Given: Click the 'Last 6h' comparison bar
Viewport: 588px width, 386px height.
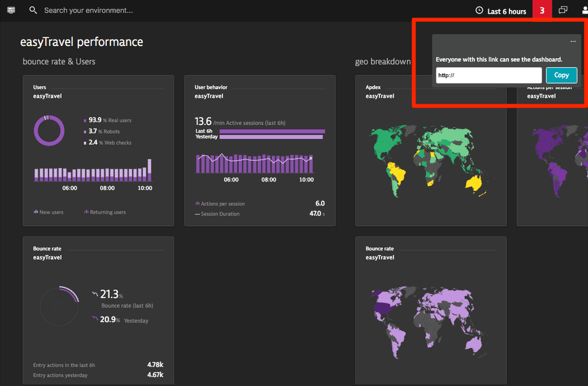Looking at the screenshot, I should pos(272,131).
